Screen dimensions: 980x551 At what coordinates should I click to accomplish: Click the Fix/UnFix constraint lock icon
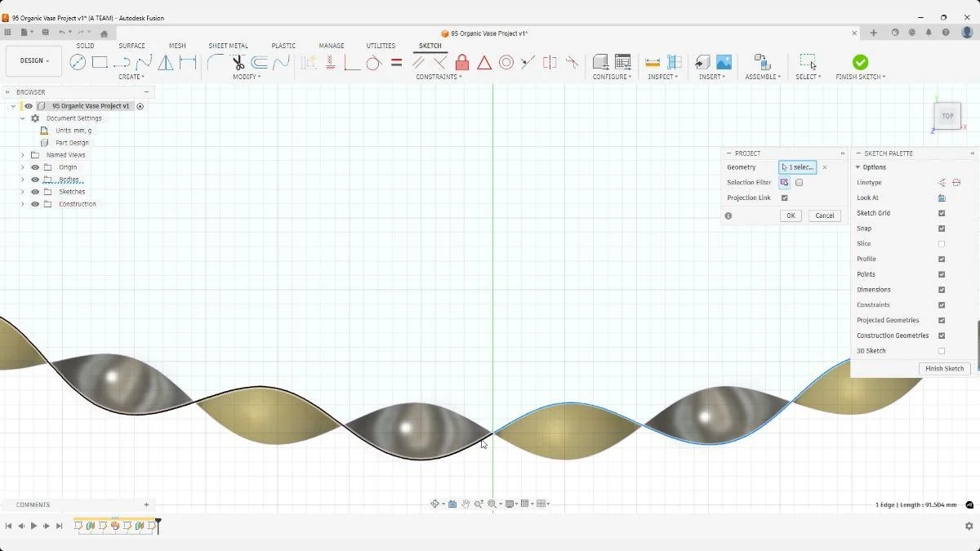tap(461, 62)
